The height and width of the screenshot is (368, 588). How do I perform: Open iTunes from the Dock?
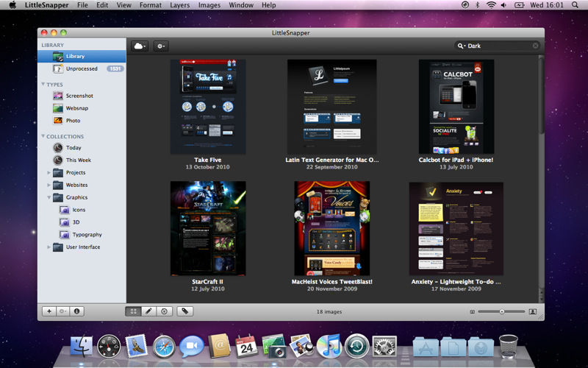[x=329, y=346]
